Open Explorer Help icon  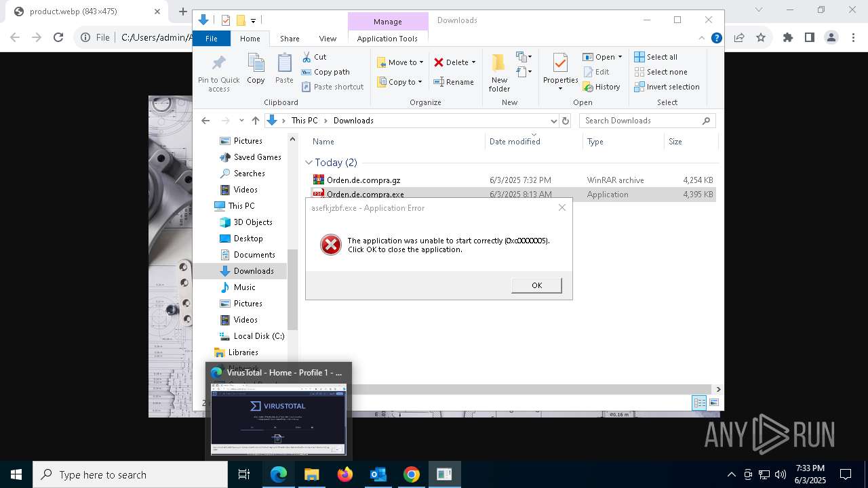click(716, 39)
